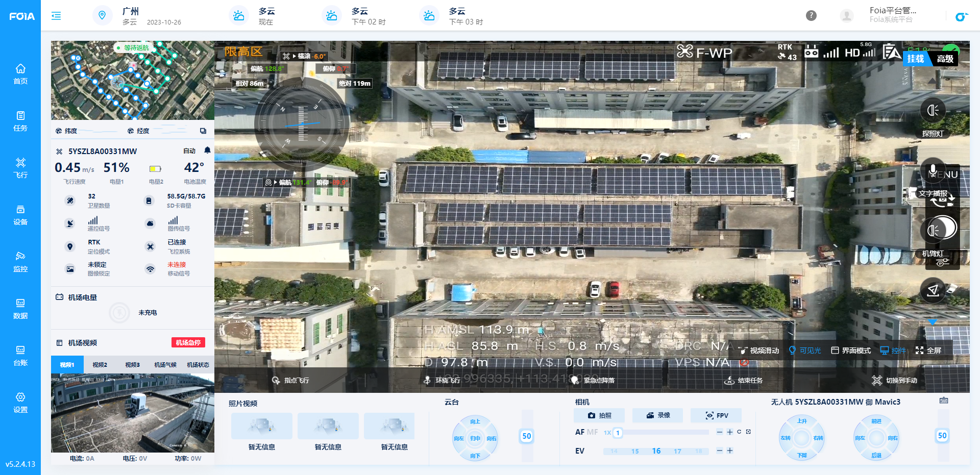980x475 pixels.
Task: Collapse the left sidebar with the menu icon
Action: pyautogui.click(x=56, y=16)
